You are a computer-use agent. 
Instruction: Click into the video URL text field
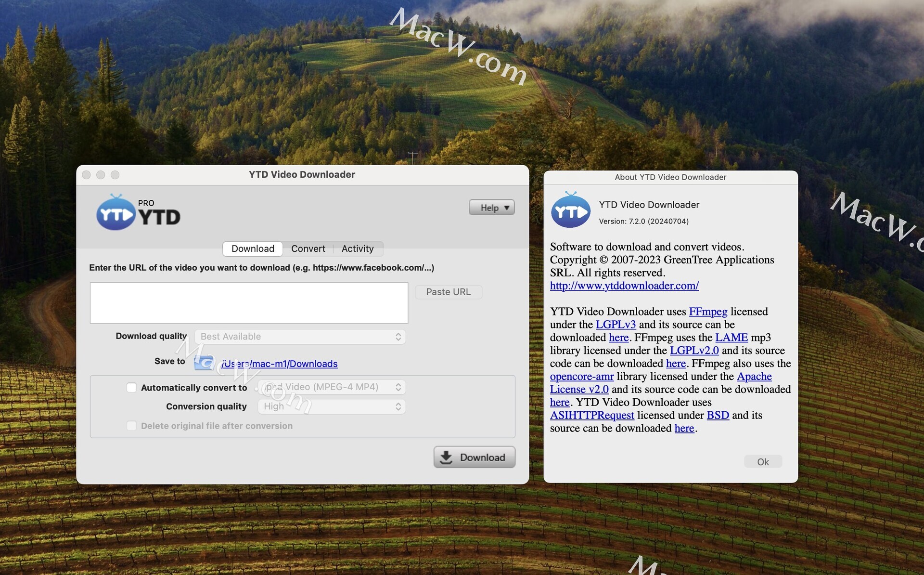pyautogui.click(x=249, y=303)
